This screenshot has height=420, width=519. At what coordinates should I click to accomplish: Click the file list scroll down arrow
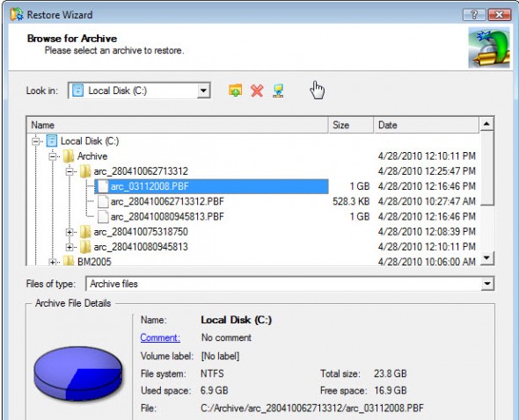coord(487,258)
